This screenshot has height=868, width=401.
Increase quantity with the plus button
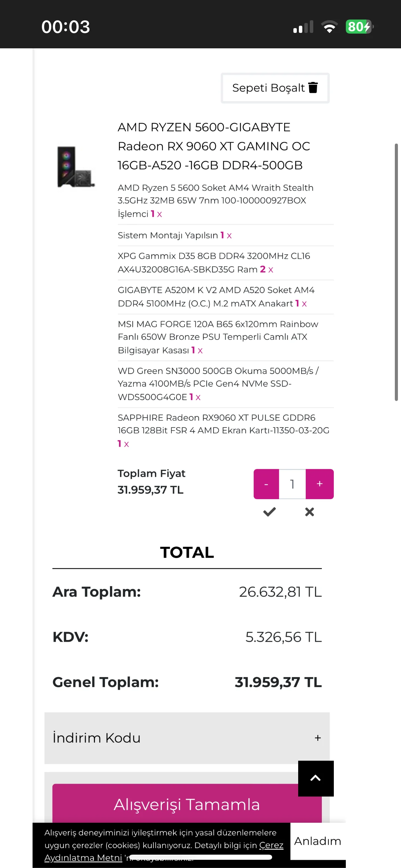point(319,484)
